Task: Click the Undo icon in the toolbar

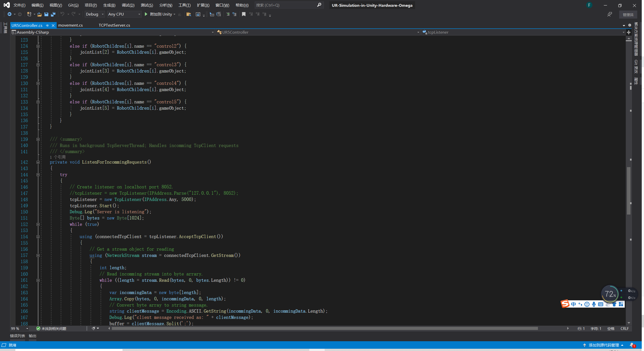Action: point(62,14)
